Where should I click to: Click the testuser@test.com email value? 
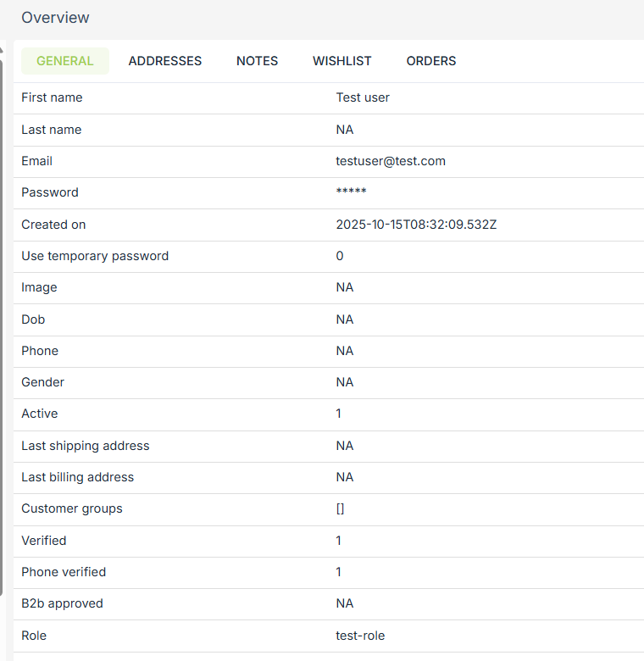click(391, 161)
